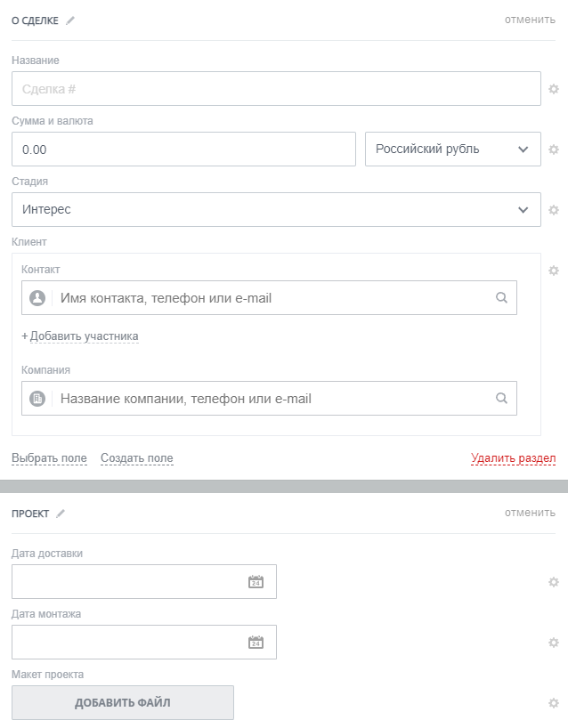The height and width of the screenshot is (728, 568).
Task: Click search magnifier in company field
Action: 501,399
